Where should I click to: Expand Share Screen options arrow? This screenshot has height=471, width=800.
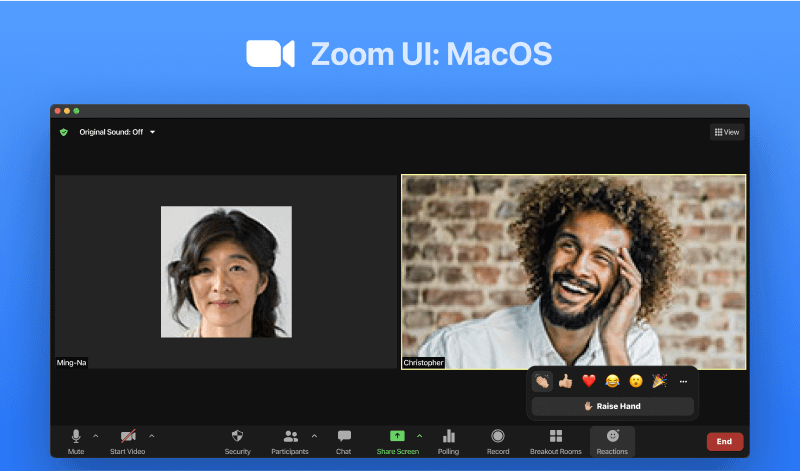[x=419, y=436]
